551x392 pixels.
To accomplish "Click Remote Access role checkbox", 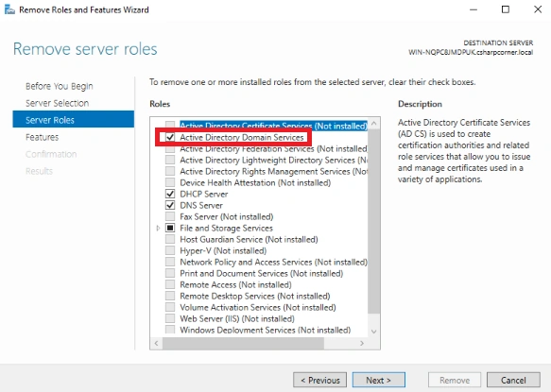I will click(170, 284).
